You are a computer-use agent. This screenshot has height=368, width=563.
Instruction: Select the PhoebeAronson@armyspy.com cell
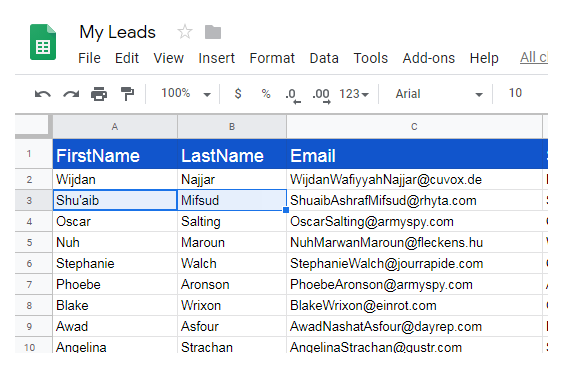414,284
